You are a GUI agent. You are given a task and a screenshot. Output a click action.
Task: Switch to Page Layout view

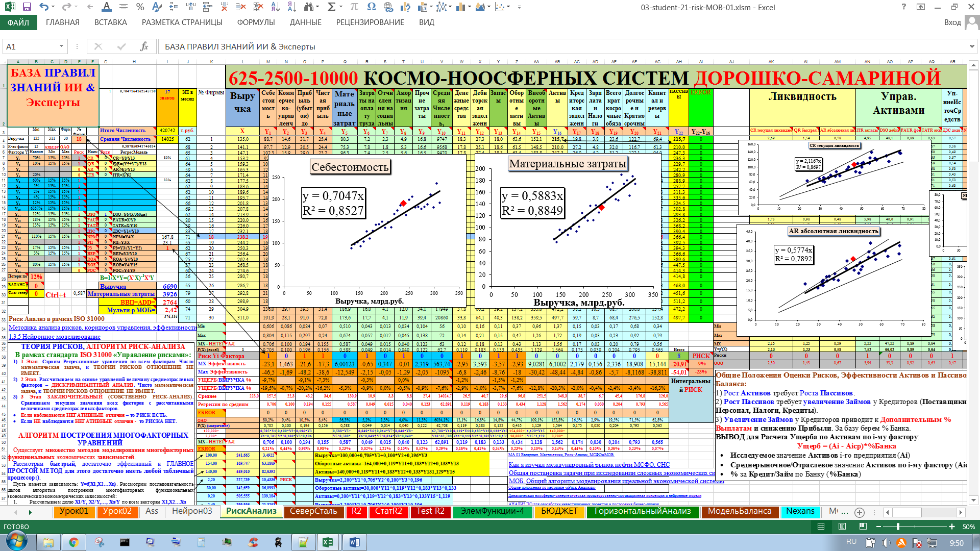(x=842, y=527)
